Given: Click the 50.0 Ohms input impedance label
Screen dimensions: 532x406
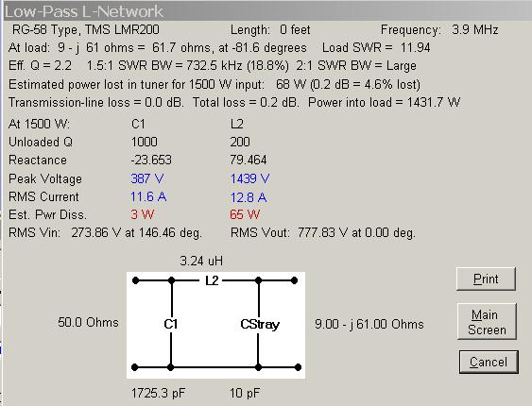Looking at the screenshot, I should point(88,322).
